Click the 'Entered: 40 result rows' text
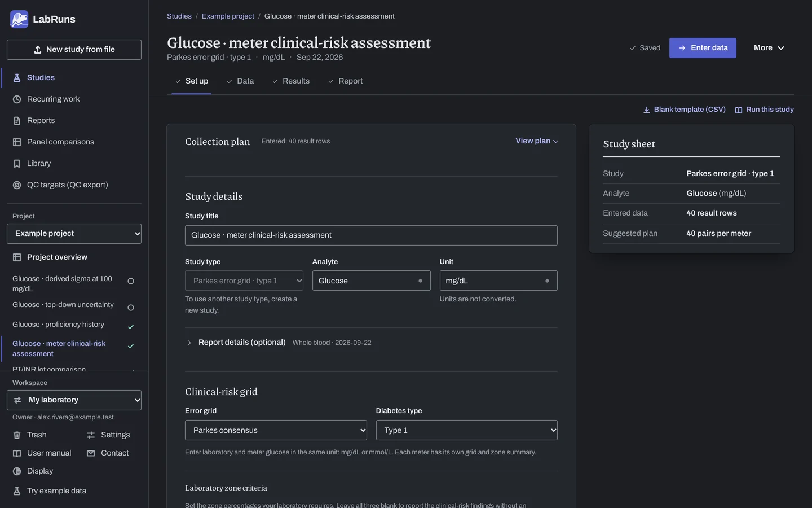The height and width of the screenshot is (508, 812). [295, 142]
